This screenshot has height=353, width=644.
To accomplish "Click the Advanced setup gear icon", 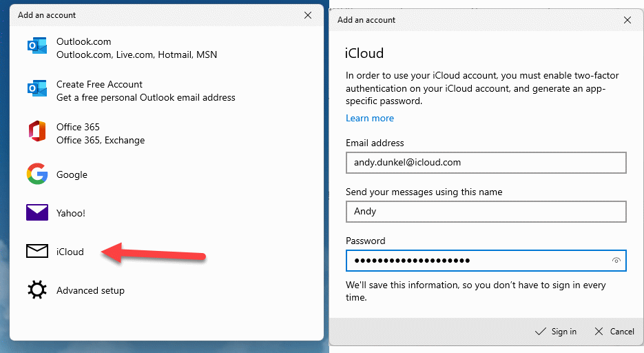I will pos(37,290).
